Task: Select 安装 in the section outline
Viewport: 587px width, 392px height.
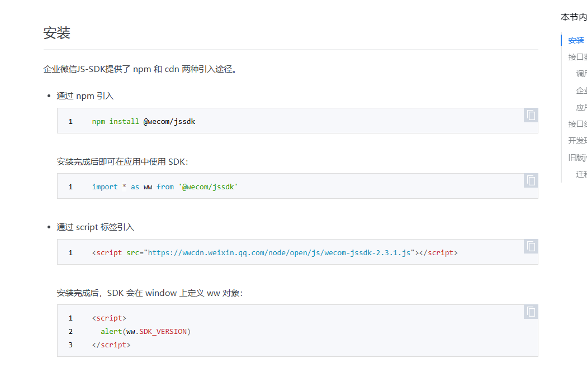Action: pyautogui.click(x=576, y=40)
